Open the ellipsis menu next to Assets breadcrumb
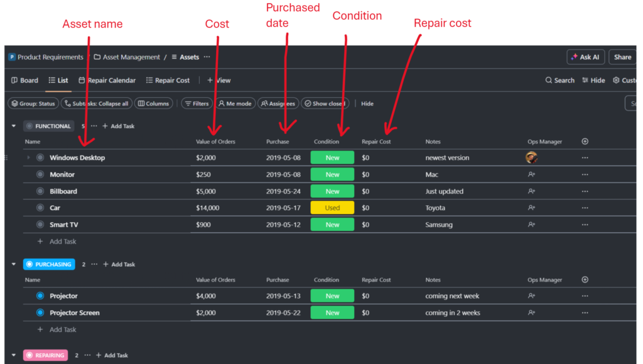 pyautogui.click(x=207, y=57)
